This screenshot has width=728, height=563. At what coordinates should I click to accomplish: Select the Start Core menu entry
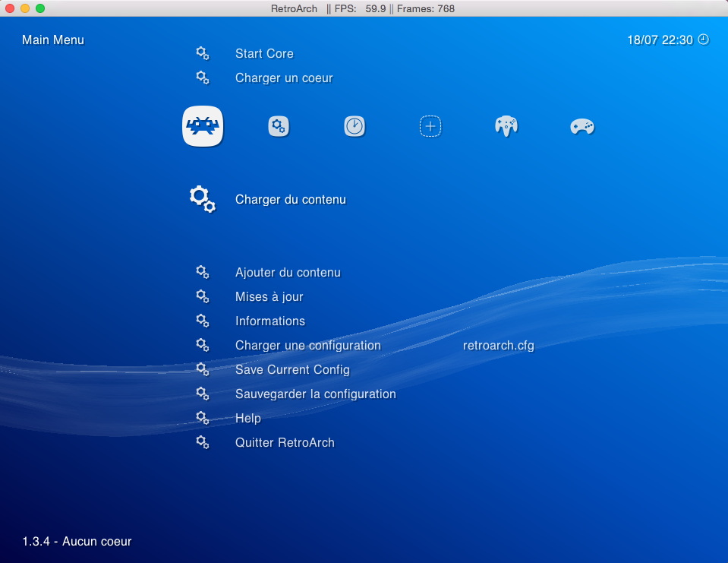(x=264, y=53)
